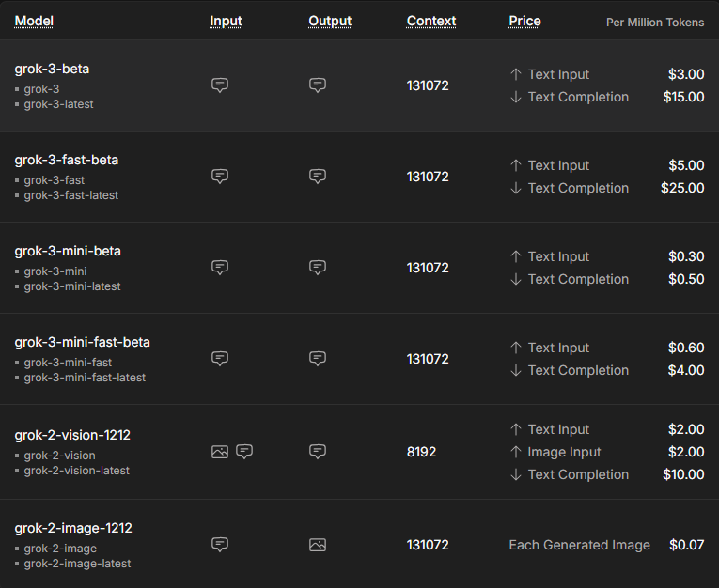Select the grok-3-fast-beta model name
The height and width of the screenshot is (588, 719).
(67, 160)
